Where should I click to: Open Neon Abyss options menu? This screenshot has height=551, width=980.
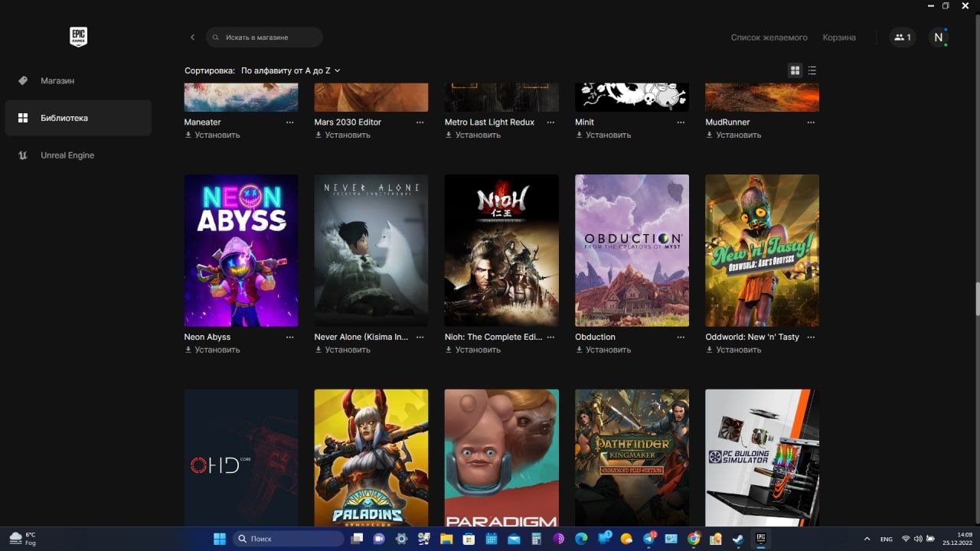tap(289, 337)
